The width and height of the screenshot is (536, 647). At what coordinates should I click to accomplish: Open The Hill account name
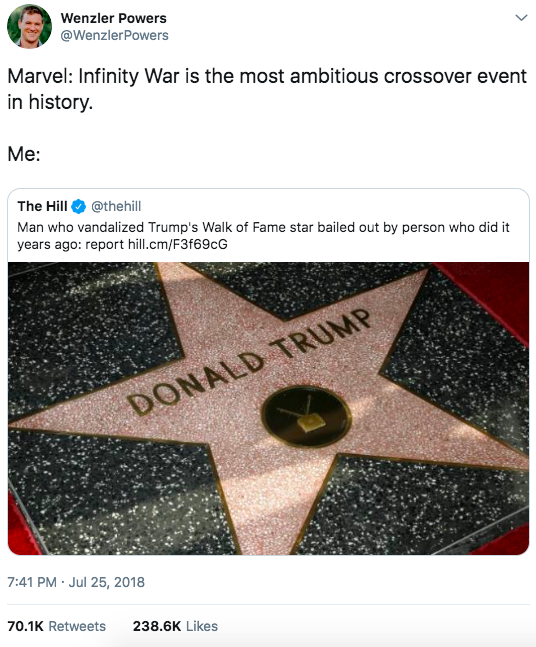(x=42, y=206)
